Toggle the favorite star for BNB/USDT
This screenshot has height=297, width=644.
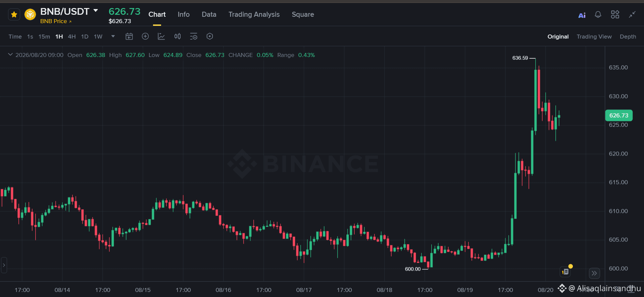(x=14, y=15)
